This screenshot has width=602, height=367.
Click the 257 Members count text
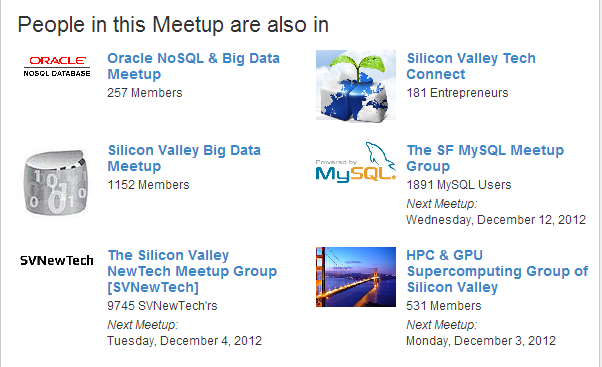[x=145, y=93]
